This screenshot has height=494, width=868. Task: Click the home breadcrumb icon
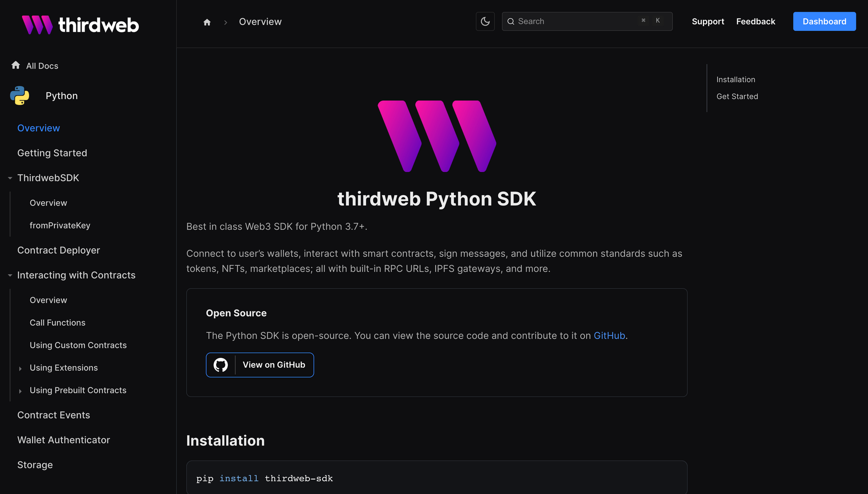coord(207,22)
